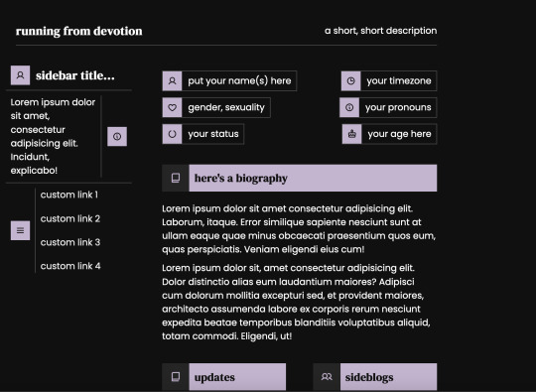Click the circle icon next to your status
Viewport: 536px width, 392px height.
tap(172, 134)
